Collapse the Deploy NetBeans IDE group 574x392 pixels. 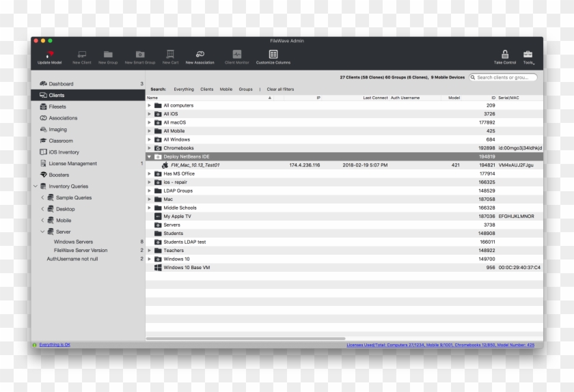click(150, 156)
